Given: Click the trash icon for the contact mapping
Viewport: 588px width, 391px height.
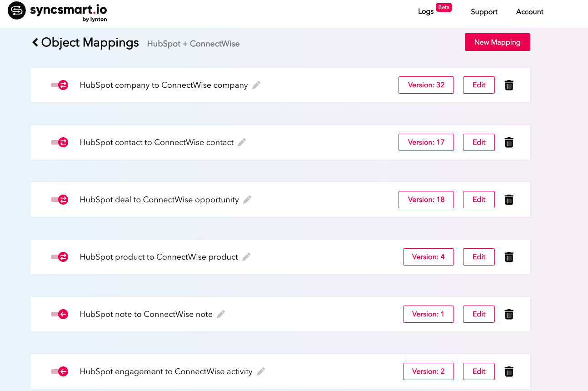Looking at the screenshot, I should pyautogui.click(x=509, y=142).
